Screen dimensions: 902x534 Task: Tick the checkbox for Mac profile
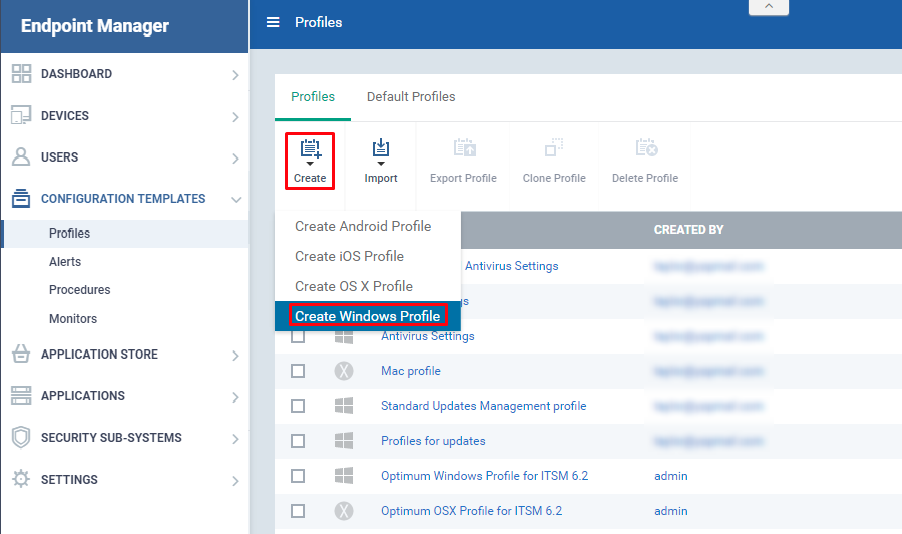(298, 371)
